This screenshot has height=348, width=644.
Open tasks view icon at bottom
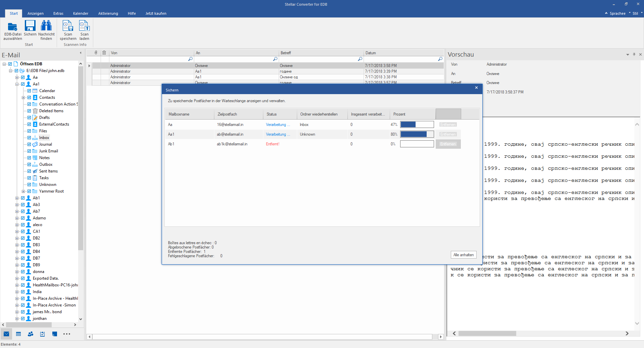click(x=43, y=334)
